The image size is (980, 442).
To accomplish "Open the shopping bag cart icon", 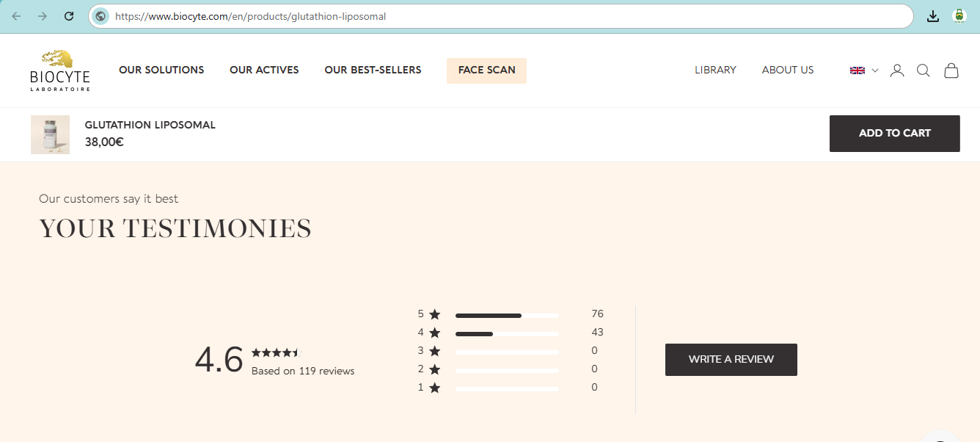I will pyautogui.click(x=951, y=70).
